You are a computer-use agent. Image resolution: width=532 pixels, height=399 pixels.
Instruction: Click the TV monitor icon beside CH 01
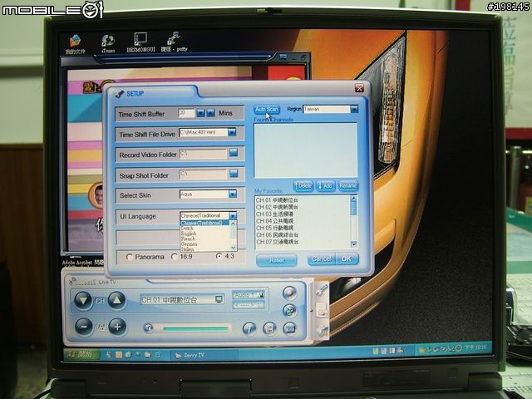tap(219, 299)
